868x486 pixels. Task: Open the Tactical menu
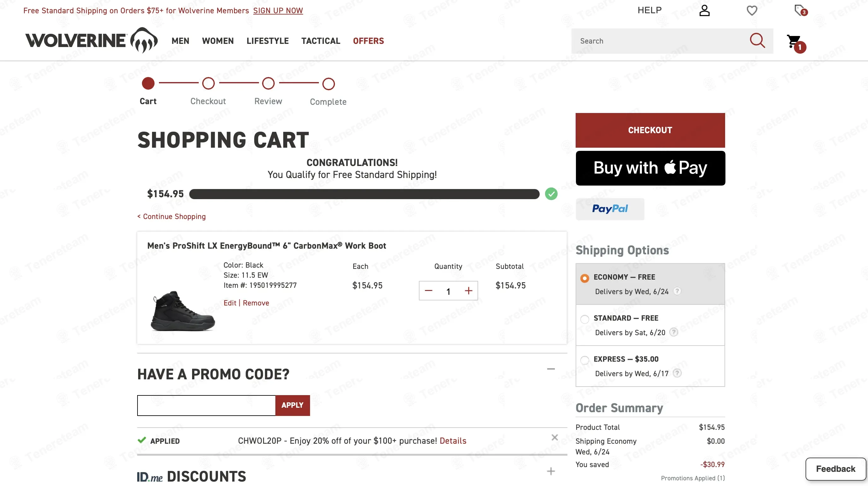click(321, 41)
